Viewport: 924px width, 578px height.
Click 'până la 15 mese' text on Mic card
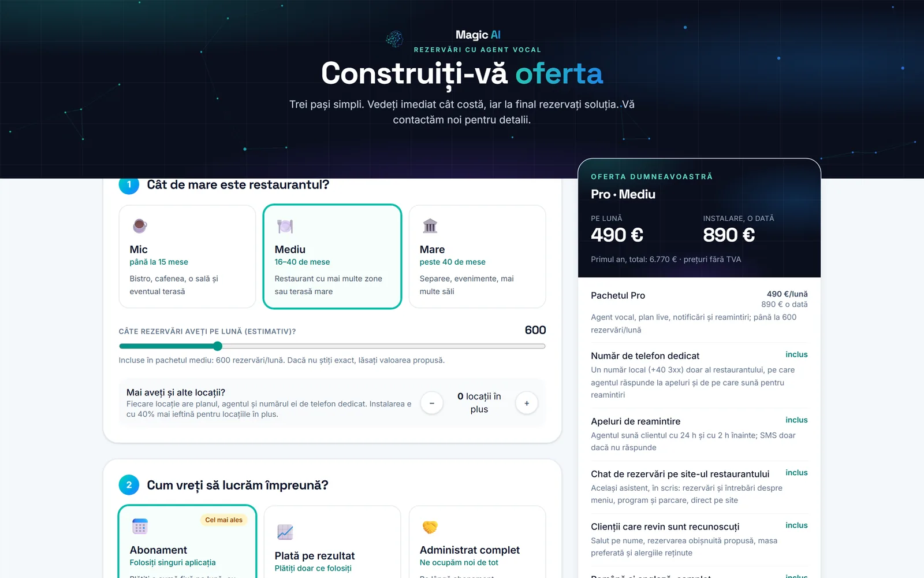tap(159, 262)
